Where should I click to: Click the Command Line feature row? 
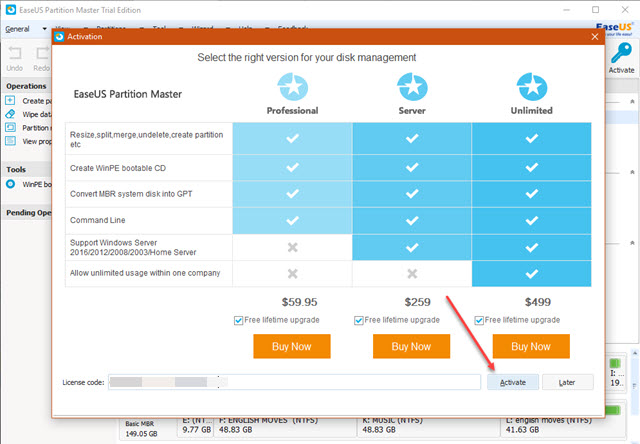coord(328,220)
